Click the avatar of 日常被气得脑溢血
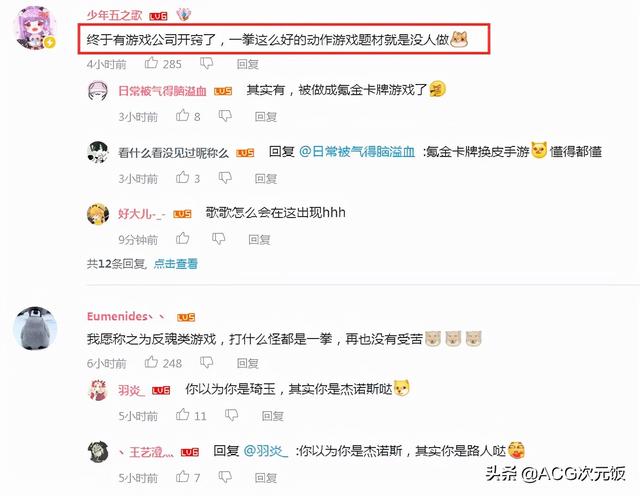This screenshot has width=640, height=496. pos(98,91)
